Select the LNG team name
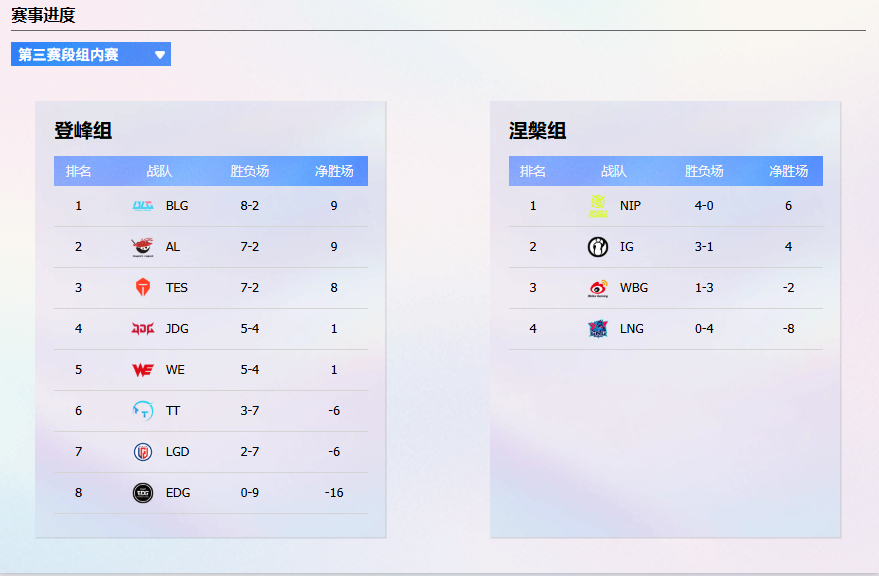879x576 pixels. (x=632, y=329)
